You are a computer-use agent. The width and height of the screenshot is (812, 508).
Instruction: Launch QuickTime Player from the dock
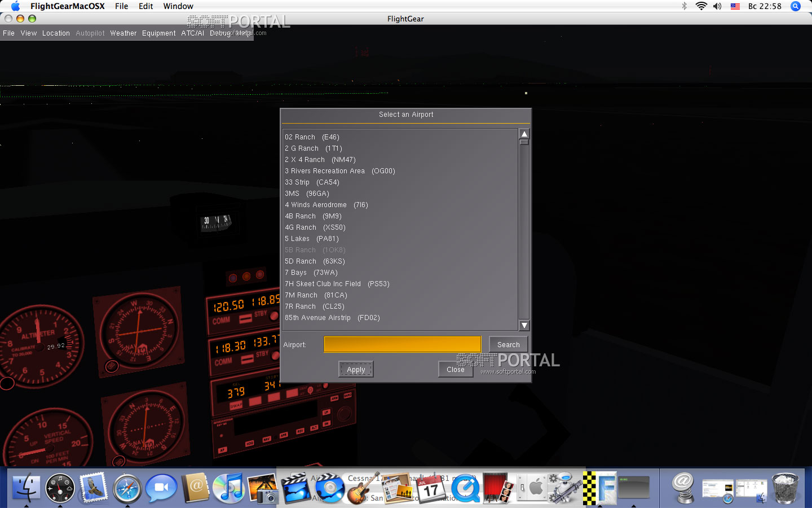[x=465, y=488]
